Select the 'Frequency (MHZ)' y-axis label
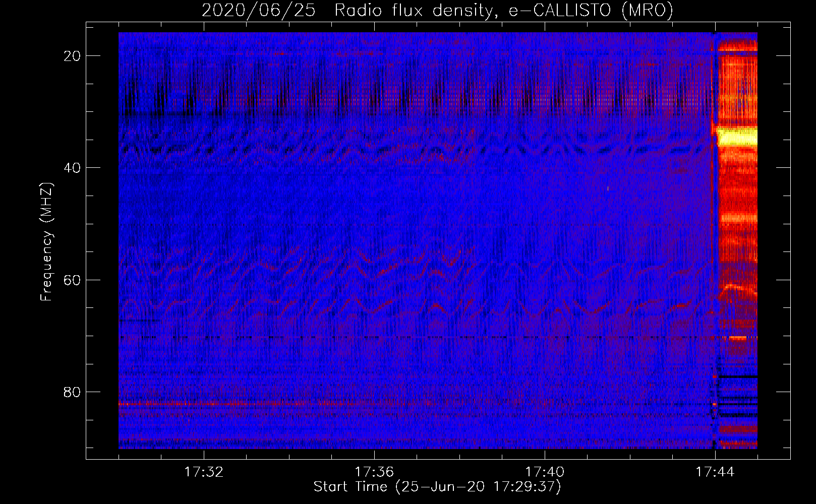 coord(46,242)
